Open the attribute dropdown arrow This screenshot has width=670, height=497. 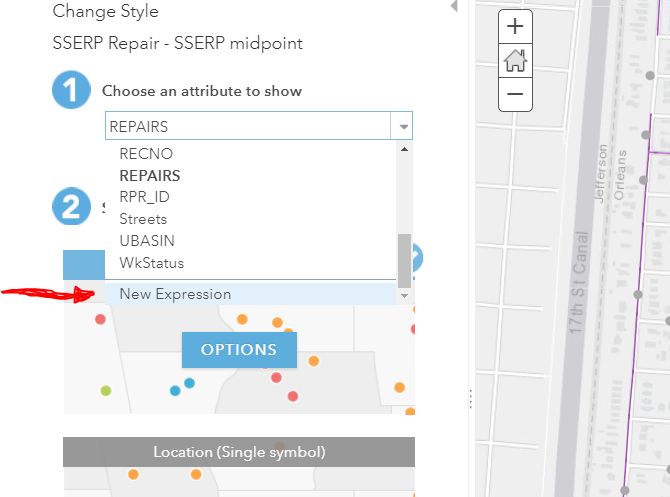[x=403, y=127]
